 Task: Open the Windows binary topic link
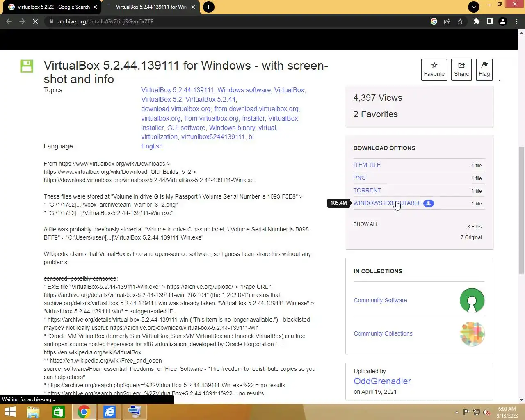232,128
